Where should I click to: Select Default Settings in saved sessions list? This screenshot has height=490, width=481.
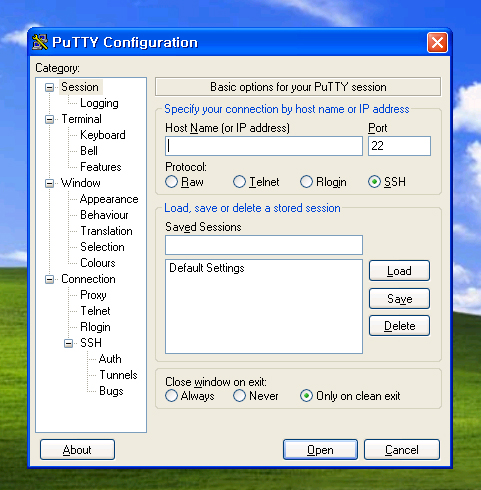click(207, 268)
